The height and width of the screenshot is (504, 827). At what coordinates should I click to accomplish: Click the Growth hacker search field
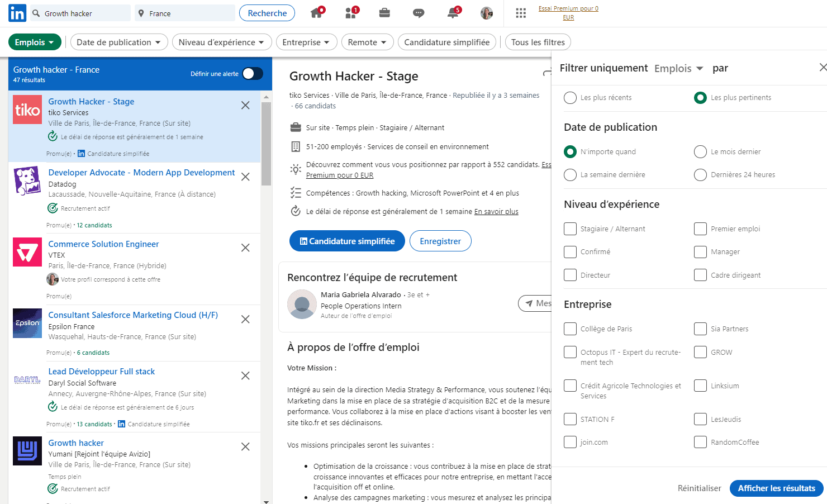tap(80, 13)
